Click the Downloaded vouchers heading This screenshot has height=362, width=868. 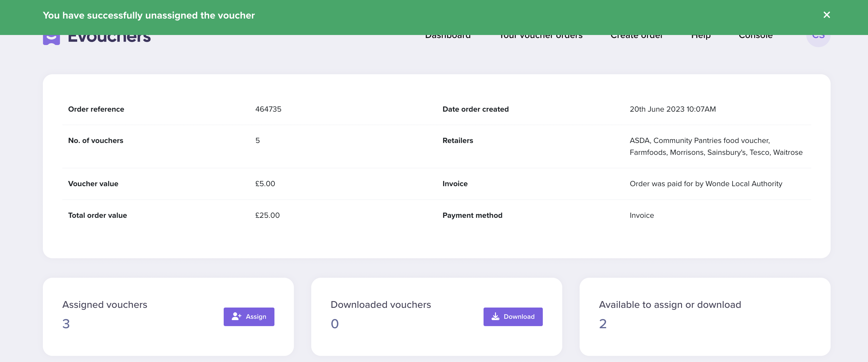pos(381,304)
